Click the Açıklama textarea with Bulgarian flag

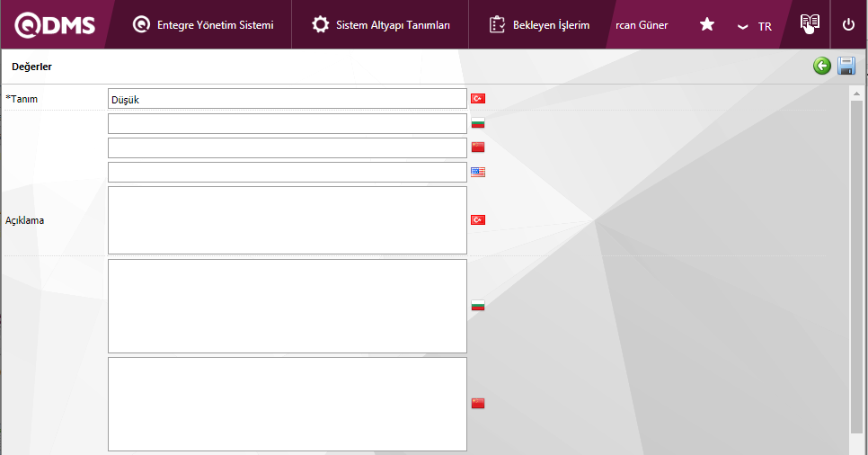[288, 306]
